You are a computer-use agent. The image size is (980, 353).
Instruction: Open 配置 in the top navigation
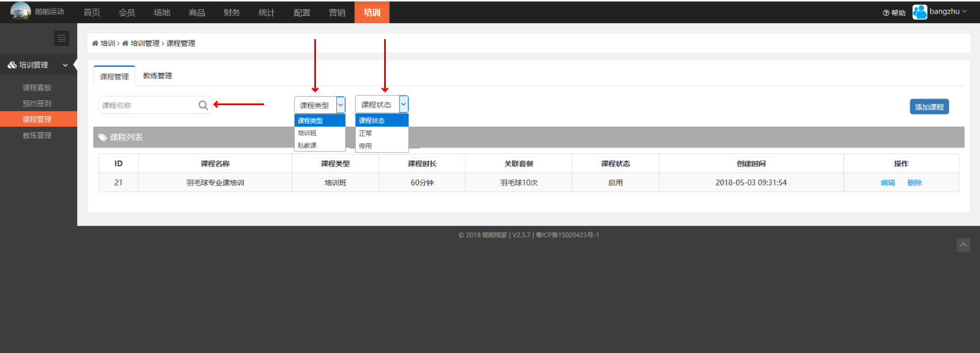[301, 12]
